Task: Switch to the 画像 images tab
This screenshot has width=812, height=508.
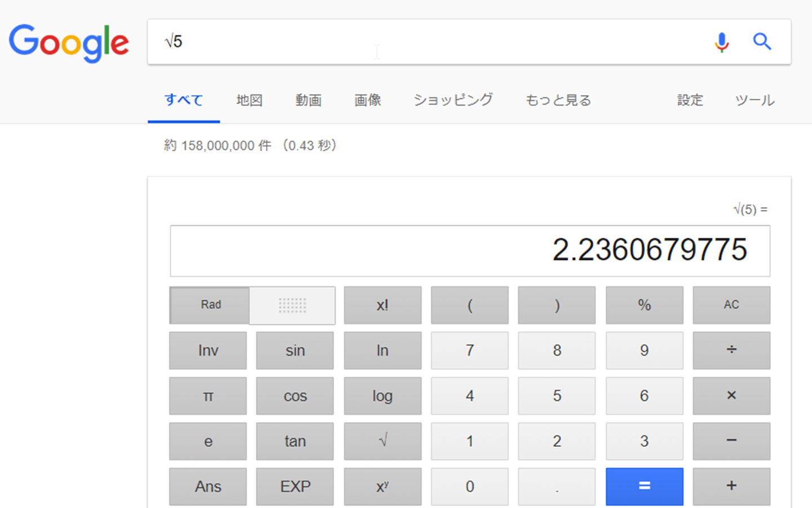Action: (x=368, y=100)
